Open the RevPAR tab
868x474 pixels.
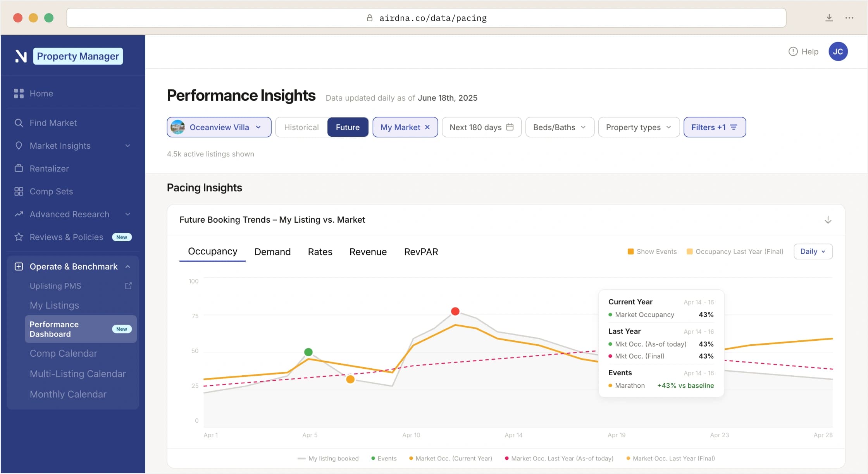(x=421, y=252)
